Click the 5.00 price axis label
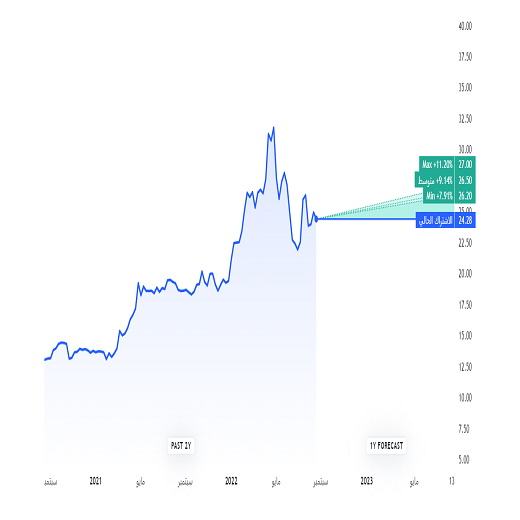The height and width of the screenshot is (520, 520). pos(464,459)
